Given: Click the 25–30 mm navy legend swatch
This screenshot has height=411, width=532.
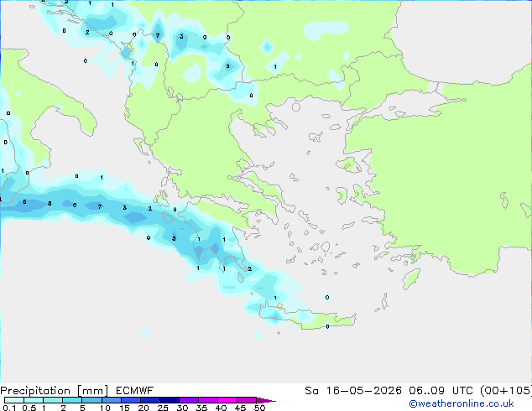Looking at the screenshot, I should point(170,400).
